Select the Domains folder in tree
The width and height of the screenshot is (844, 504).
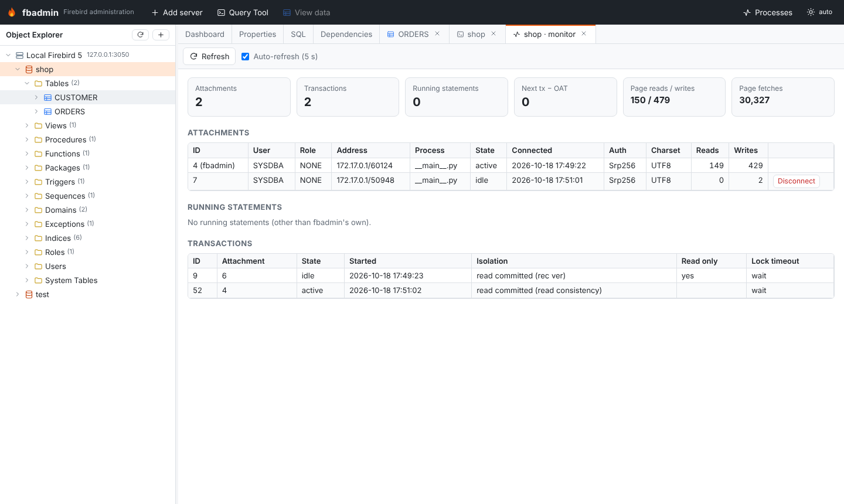click(88, 210)
